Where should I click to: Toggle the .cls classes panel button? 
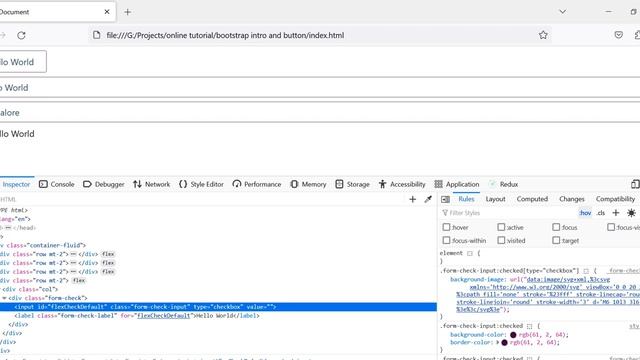tap(601, 213)
